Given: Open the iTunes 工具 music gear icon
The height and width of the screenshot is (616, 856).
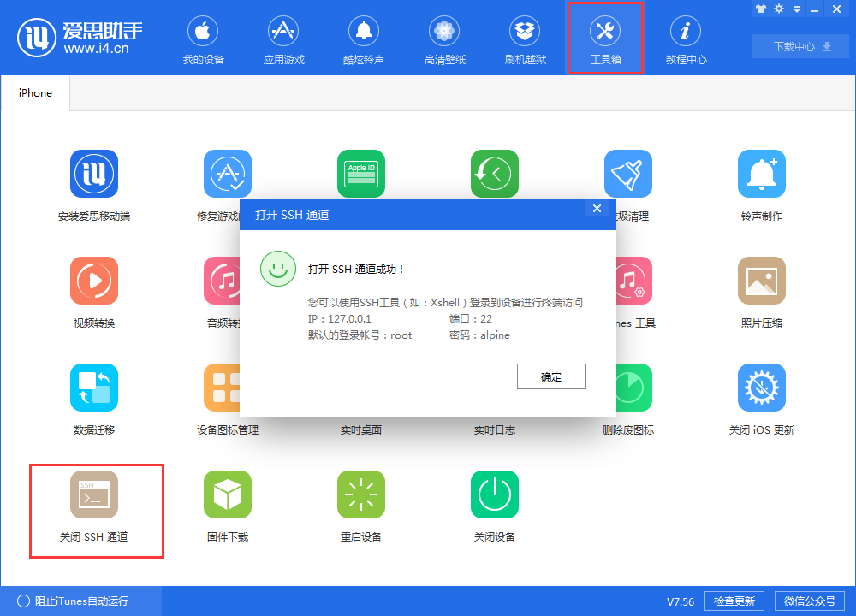Looking at the screenshot, I should [x=633, y=281].
